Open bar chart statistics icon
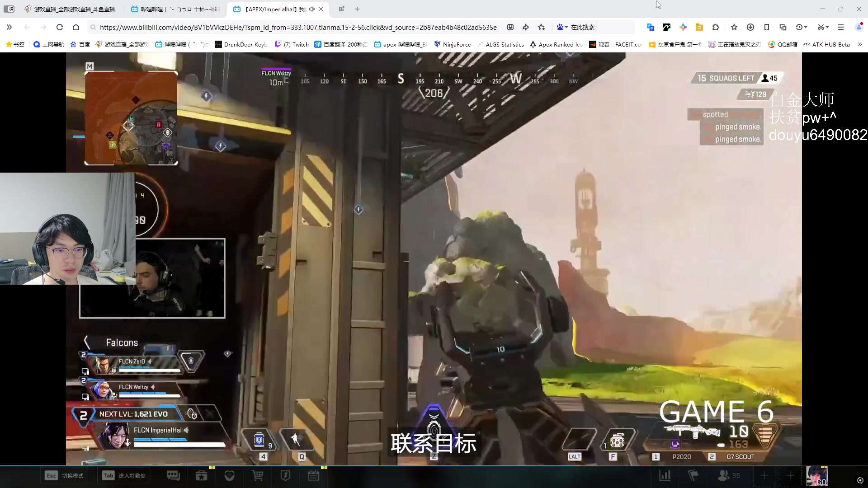The height and width of the screenshot is (488, 868). tap(665, 476)
